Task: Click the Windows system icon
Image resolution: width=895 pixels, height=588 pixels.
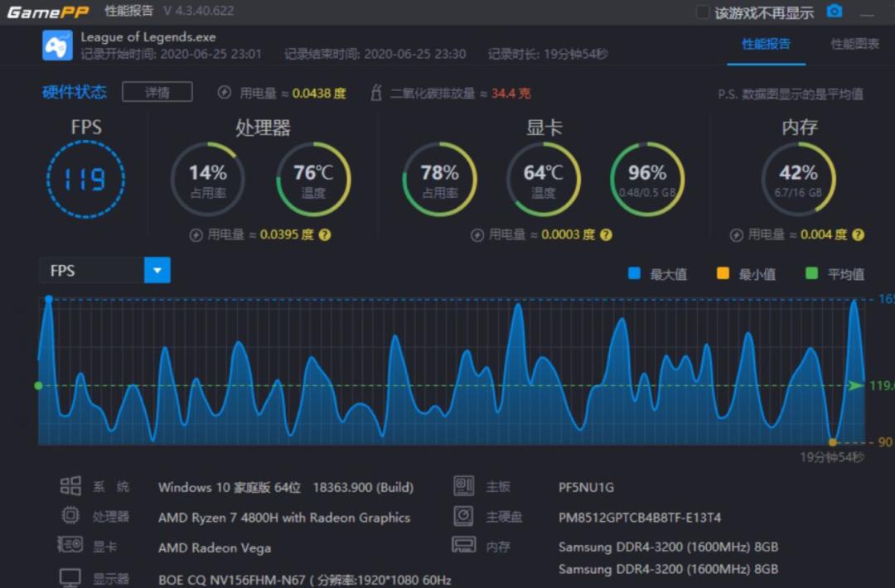Action: [x=70, y=486]
